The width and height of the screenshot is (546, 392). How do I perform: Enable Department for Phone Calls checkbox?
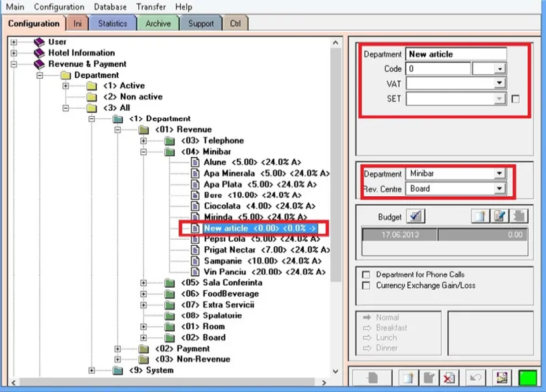pos(366,274)
